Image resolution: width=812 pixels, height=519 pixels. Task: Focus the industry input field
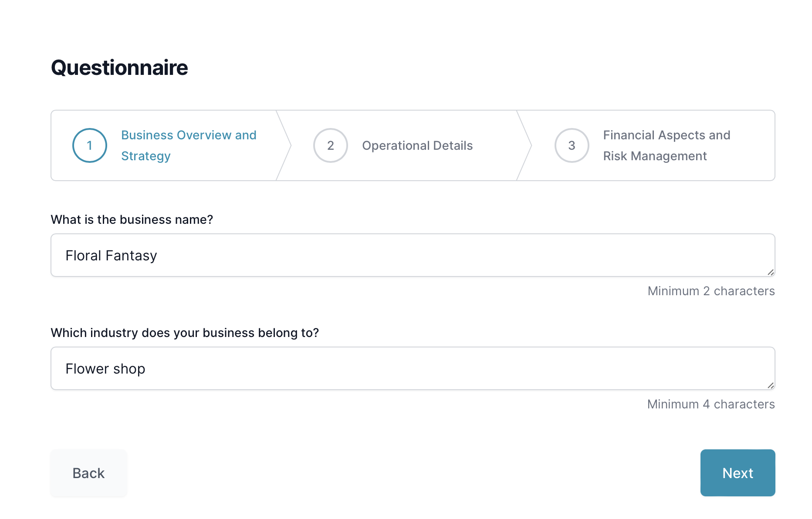click(x=412, y=368)
